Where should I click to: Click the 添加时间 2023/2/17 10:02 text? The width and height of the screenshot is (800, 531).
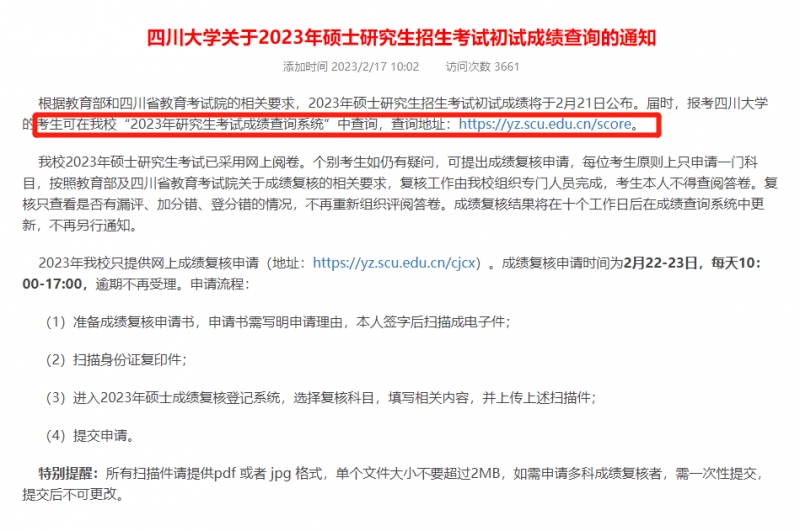click(x=351, y=67)
